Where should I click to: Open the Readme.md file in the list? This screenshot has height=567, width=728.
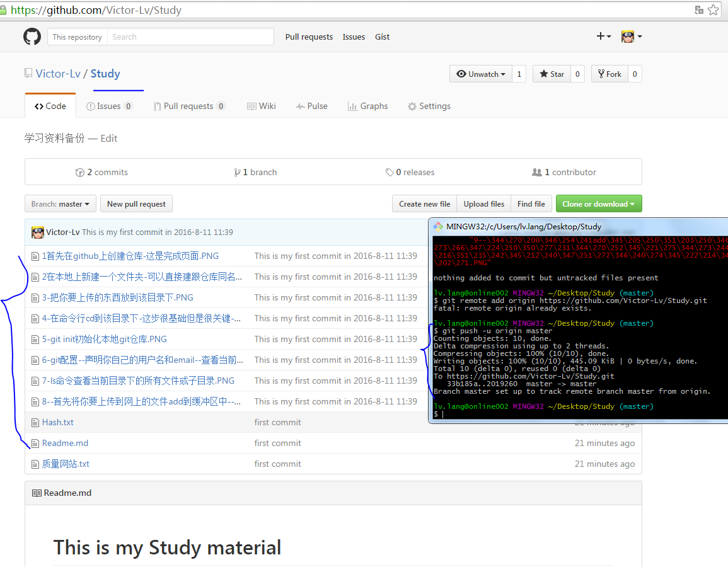pyautogui.click(x=65, y=443)
